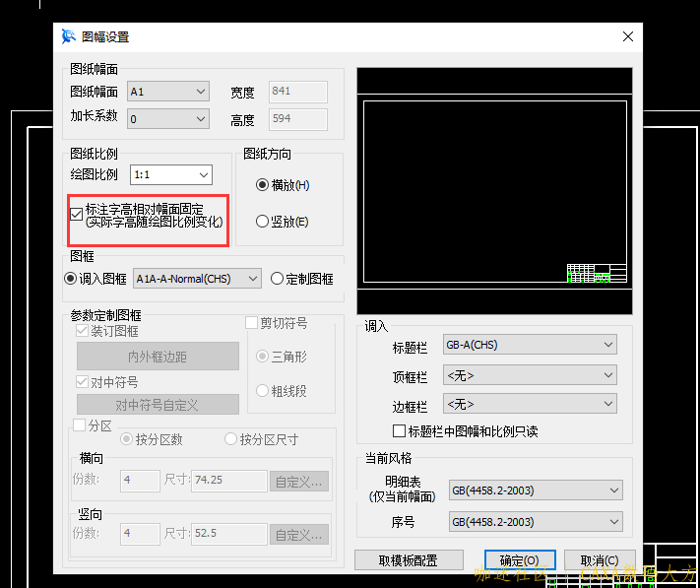Image resolution: width=700 pixels, height=588 pixels.
Task: Click the app icon in the title bar
Action: tap(68, 36)
